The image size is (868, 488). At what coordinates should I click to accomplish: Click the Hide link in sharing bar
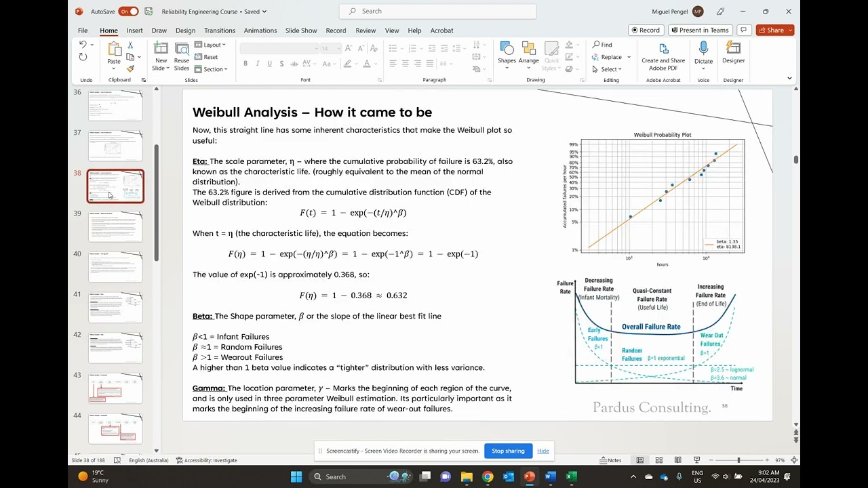[x=543, y=451]
